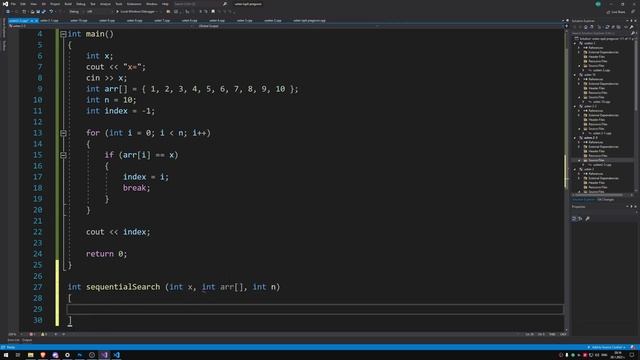Open the Error List tab

coord(13,340)
